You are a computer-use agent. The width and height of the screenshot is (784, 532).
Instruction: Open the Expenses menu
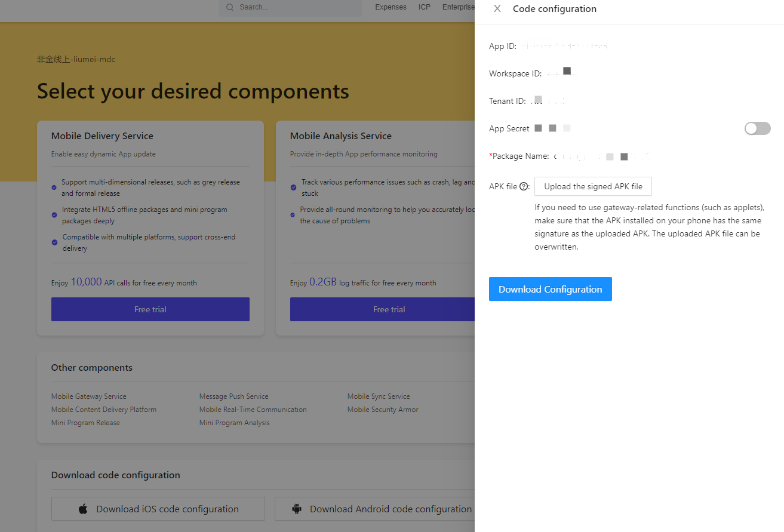click(x=391, y=7)
